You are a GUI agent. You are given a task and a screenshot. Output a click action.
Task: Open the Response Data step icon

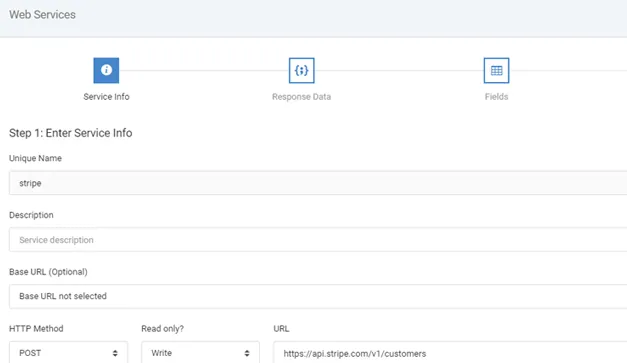pyautogui.click(x=302, y=70)
